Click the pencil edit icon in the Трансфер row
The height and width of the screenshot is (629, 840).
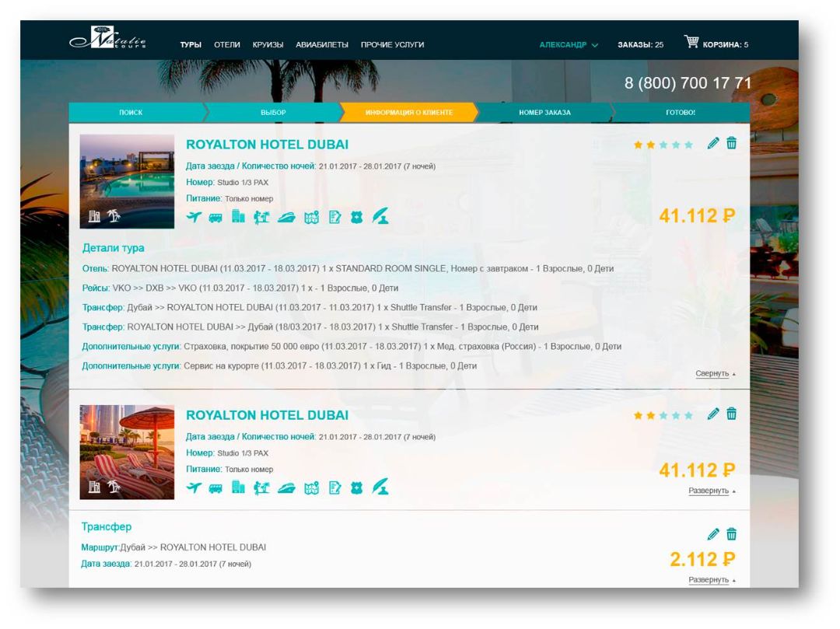tap(713, 534)
